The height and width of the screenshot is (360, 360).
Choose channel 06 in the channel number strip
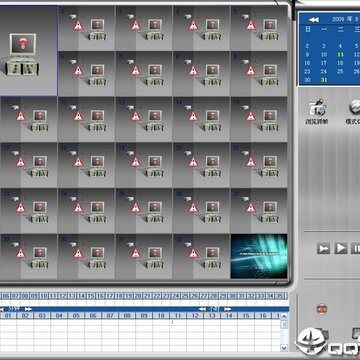click(6, 296)
